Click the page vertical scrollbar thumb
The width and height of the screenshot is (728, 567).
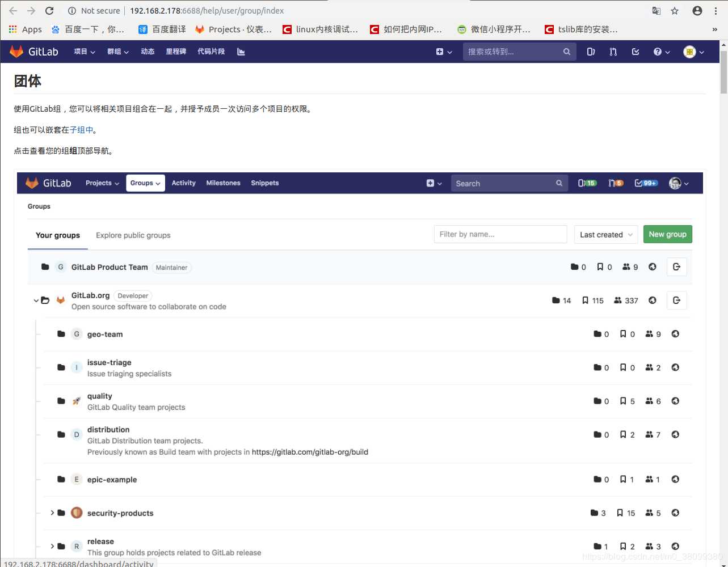pyautogui.click(x=723, y=71)
